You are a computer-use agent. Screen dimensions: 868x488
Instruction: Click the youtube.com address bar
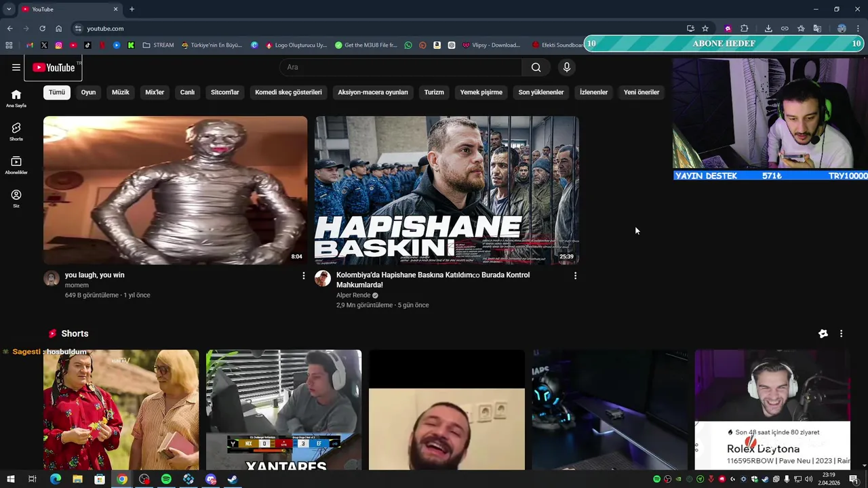(x=380, y=28)
